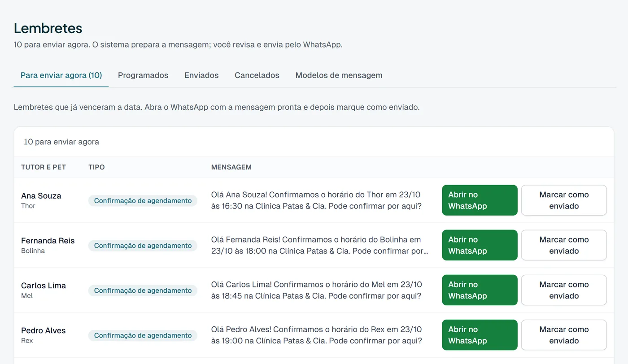Viewport: 628px width, 364px height.
Task: Click the pet name Thor
Action: 28,206
